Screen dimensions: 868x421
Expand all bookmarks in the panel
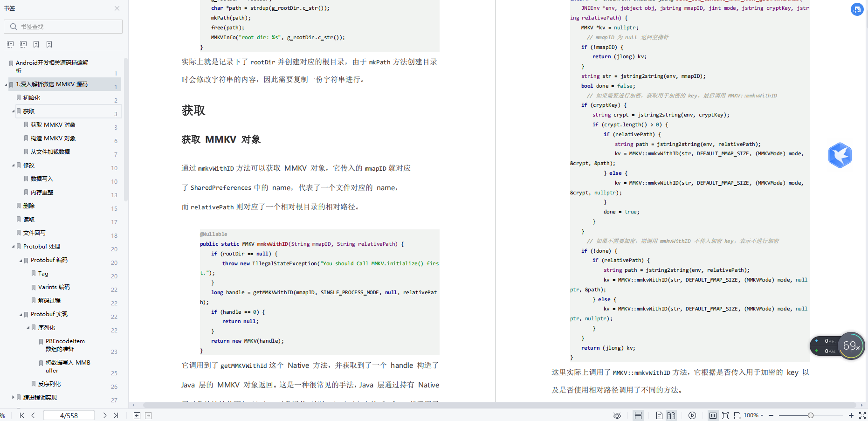(x=10, y=44)
